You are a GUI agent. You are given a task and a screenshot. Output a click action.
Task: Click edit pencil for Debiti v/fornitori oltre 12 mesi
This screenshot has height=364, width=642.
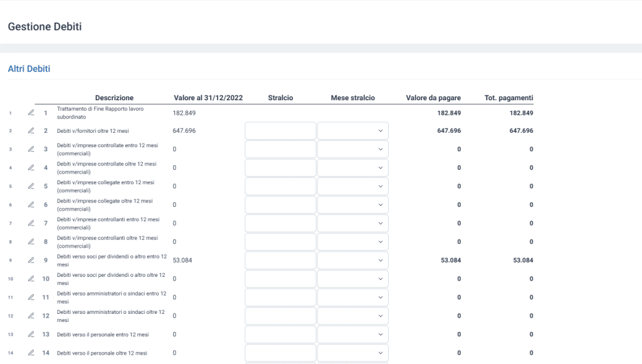(x=31, y=131)
